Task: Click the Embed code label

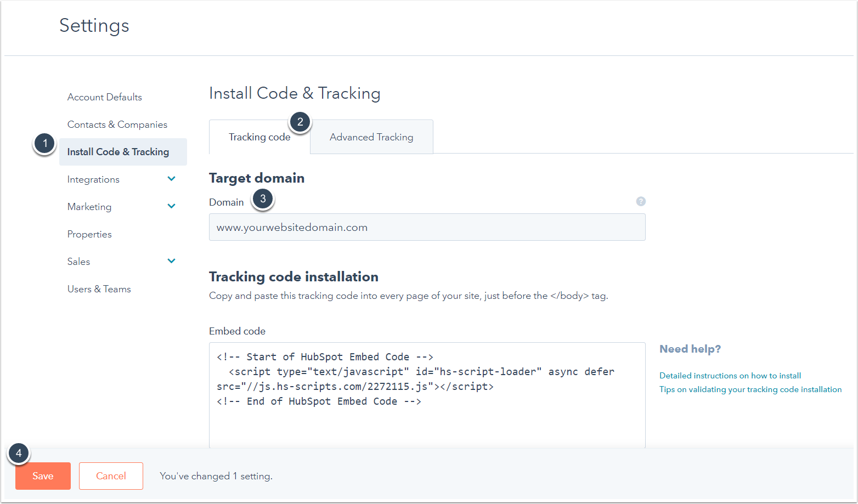Action: pos(237,331)
